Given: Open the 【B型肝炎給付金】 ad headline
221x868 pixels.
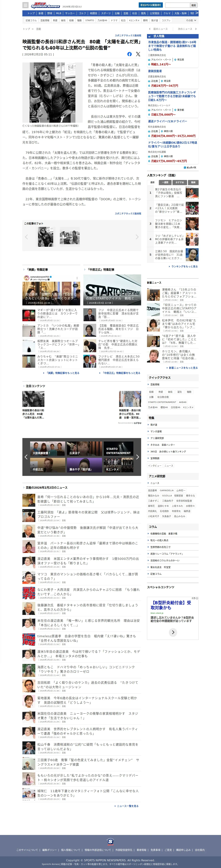Looking at the screenshot, I should coord(171,605).
